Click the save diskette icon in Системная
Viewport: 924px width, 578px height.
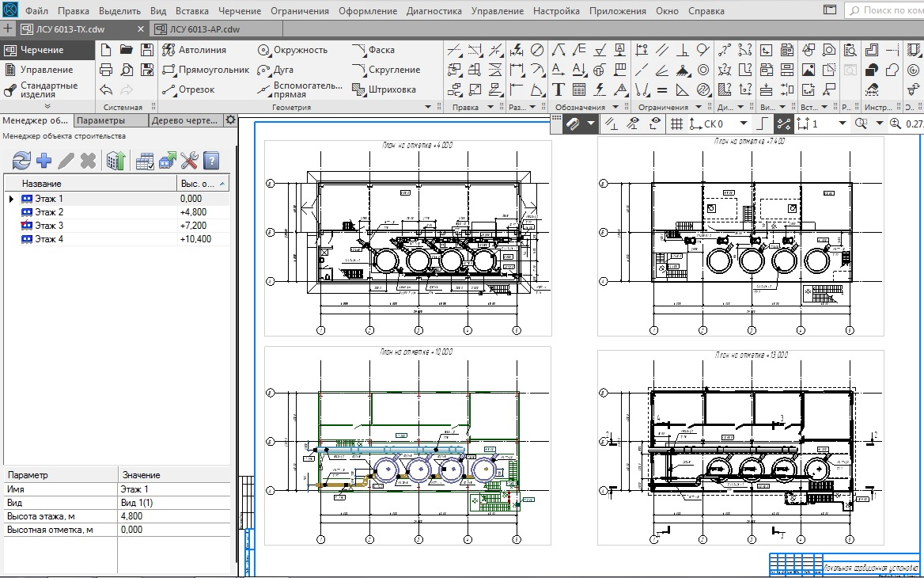click(147, 50)
